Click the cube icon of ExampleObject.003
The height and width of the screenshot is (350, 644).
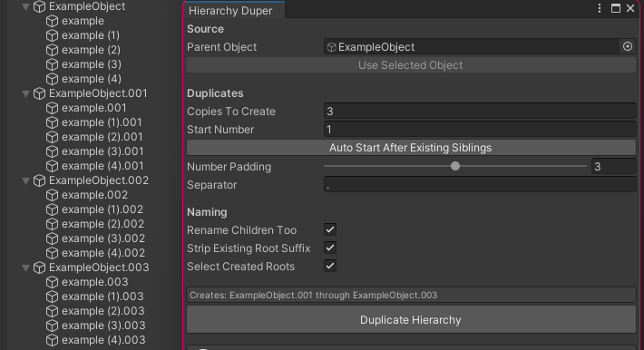point(39,267)
